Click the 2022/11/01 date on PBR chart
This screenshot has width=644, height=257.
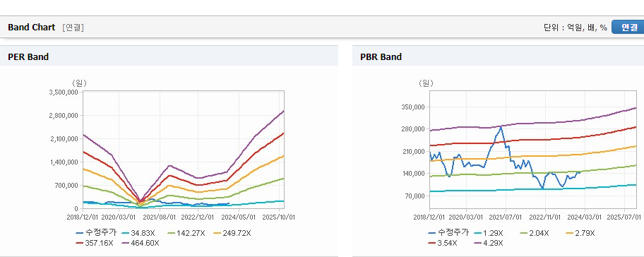coord(545,217)
